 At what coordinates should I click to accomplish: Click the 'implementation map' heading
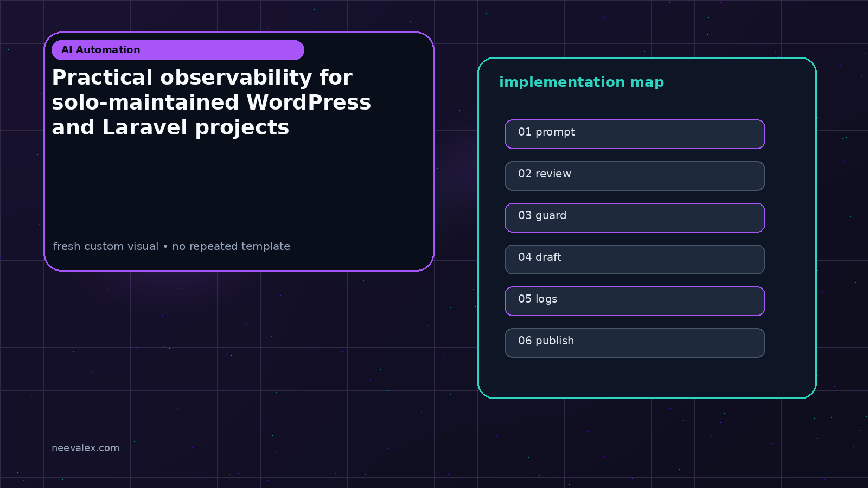(582, 82)
